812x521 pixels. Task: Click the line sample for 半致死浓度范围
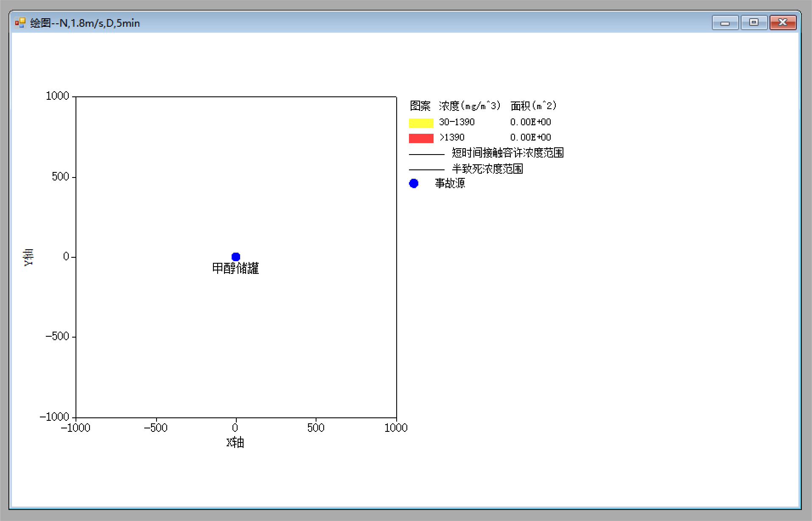pyautogui.click(x=427, y=169)
